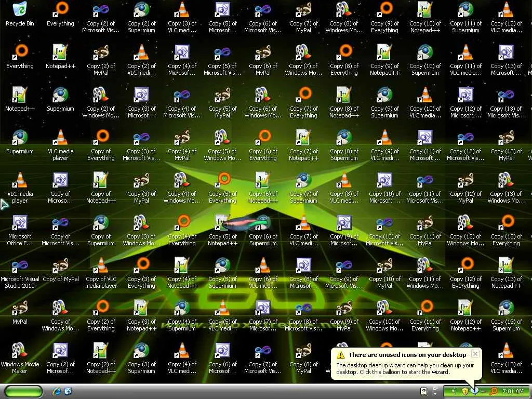Select Copy (4) of VLC medi… icon
The width and height of the screenshot is (532, 399).
coord(182,358)
